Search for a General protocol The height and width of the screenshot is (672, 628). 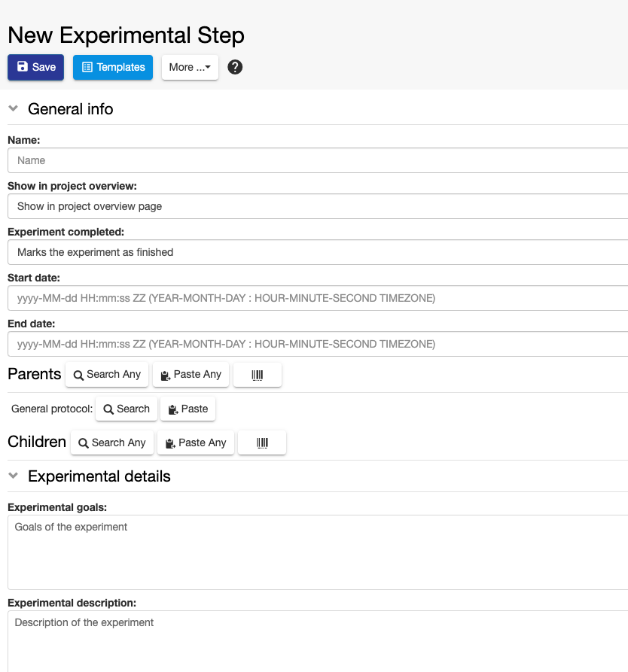(127, 409)
